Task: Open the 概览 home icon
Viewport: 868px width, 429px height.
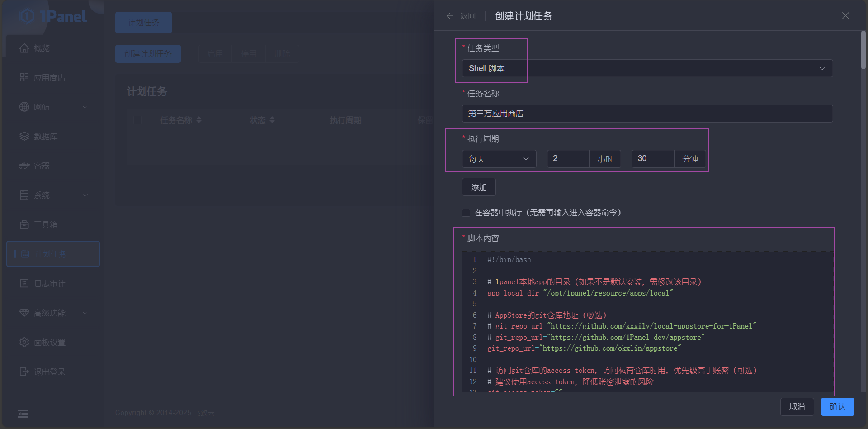Action: [x=24, y=48]
